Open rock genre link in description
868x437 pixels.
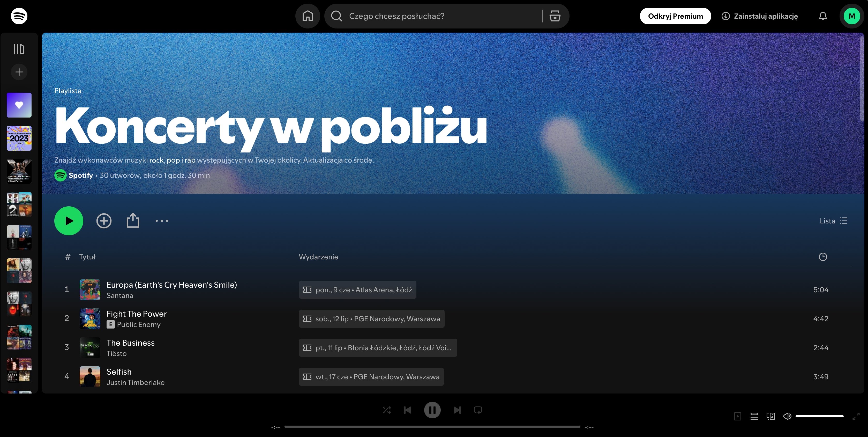click(156, 160)
